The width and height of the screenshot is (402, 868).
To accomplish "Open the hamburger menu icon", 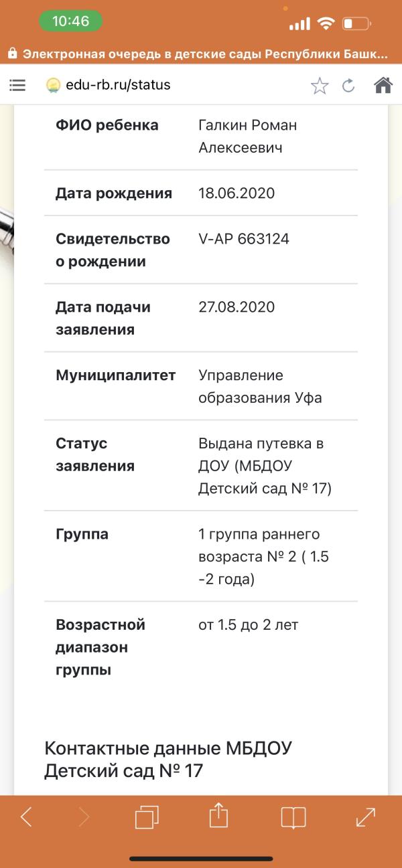I will [17, 85].
